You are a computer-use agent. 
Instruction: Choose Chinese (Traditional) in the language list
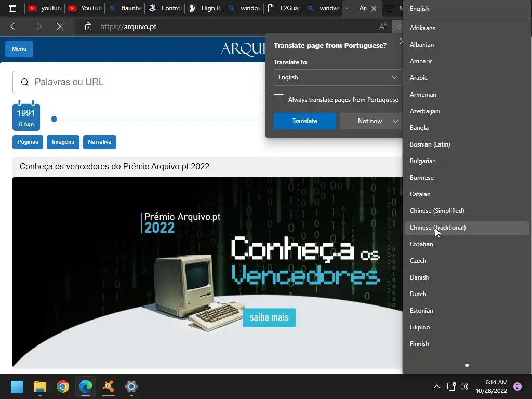coord(467,228)
